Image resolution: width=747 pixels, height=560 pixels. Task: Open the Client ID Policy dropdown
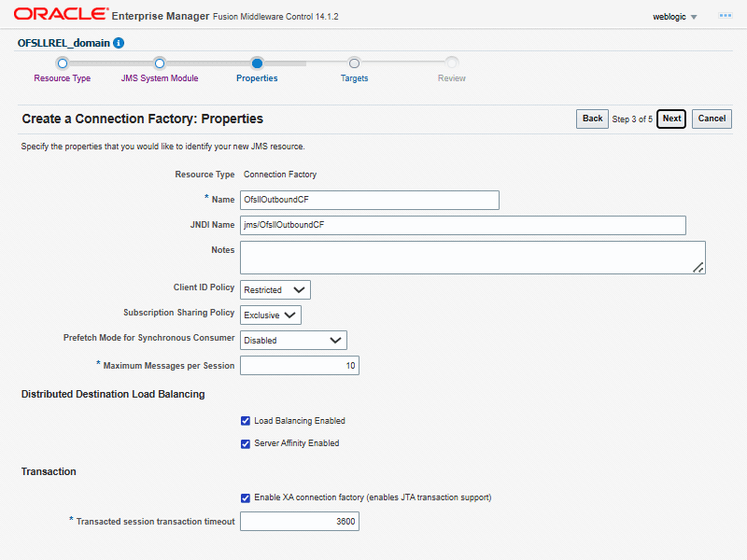coord(275,290)
